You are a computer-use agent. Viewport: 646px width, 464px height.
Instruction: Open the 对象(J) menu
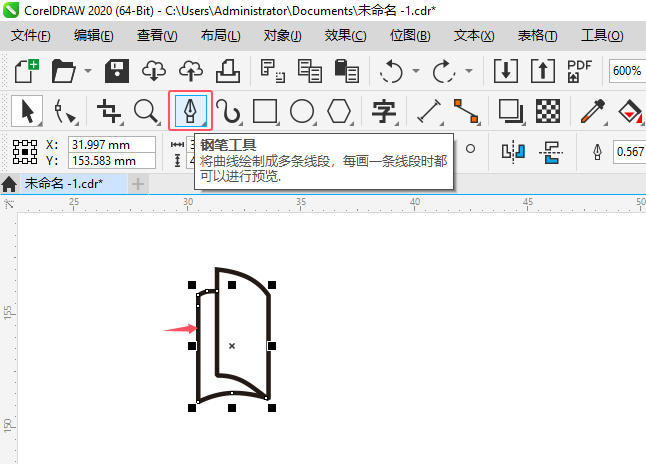coord(283,35)
